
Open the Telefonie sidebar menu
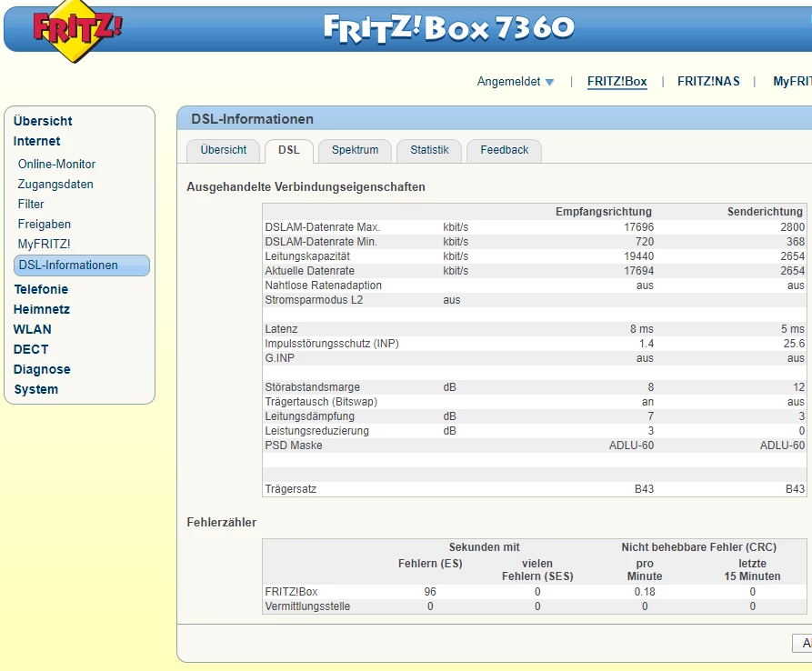41,289
